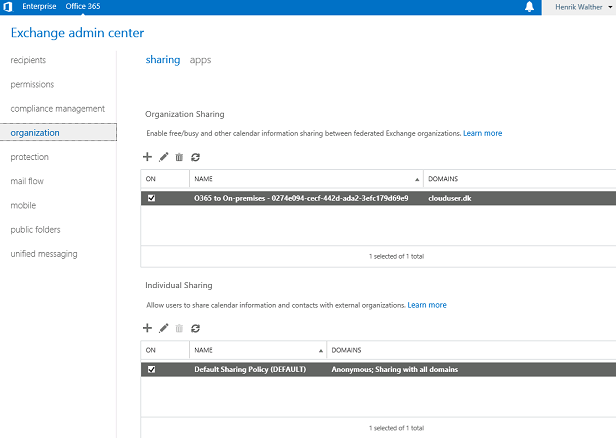The height and width of the screenshot is (438, 616).
Task: Open the notifications bell
Action: [x=529, y=7]
